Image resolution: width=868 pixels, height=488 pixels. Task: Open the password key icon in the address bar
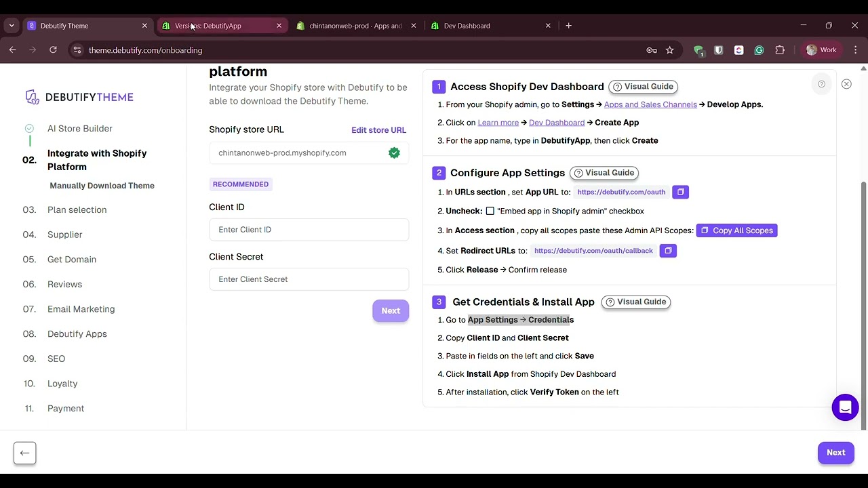[652, 50]
